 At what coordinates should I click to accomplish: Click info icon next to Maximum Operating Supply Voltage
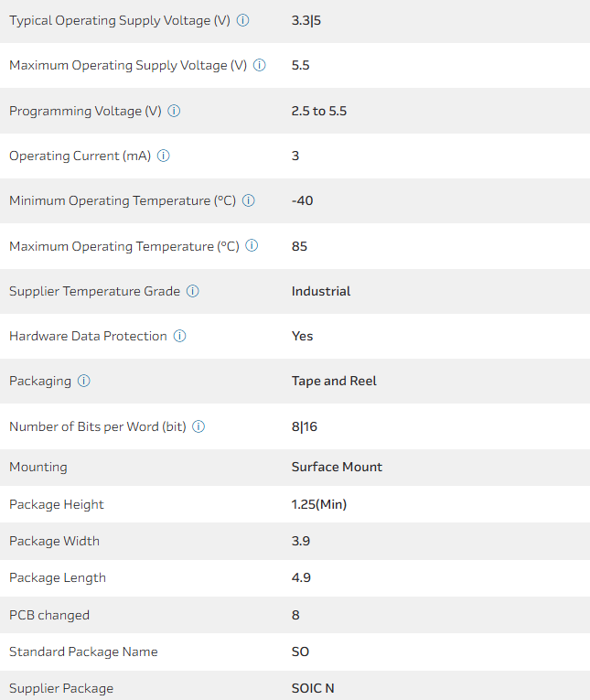(260, 65)
